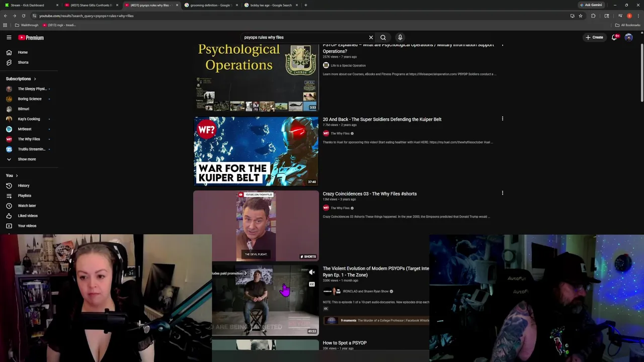Switch to the bobby lee age Google Search tab
Screen dimensions: 644x362
tap(271, 5)
